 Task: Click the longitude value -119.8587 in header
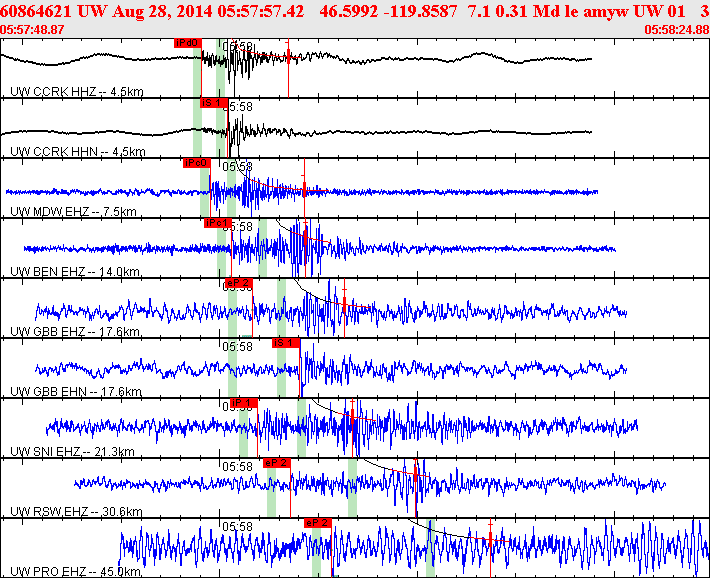[420, 12]
